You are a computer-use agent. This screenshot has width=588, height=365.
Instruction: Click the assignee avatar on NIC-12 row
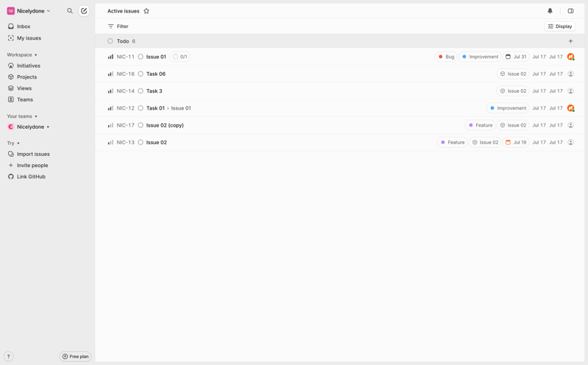tap(570, 108)
